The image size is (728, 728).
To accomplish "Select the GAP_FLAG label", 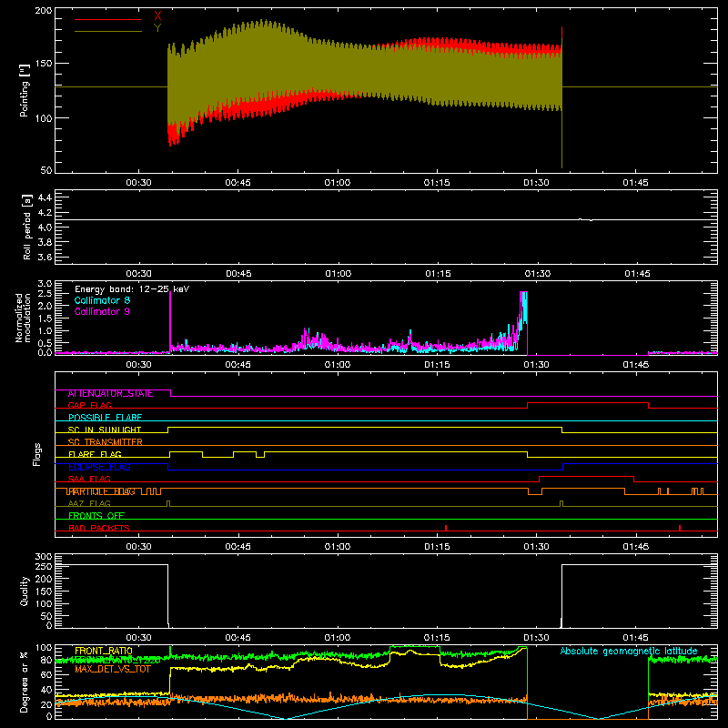I will tap(89, 405).
